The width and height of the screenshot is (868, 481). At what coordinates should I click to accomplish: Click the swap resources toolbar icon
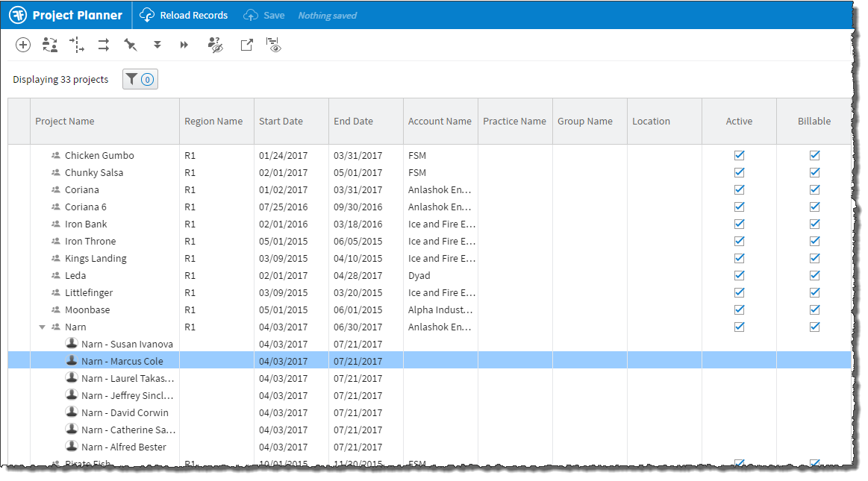click(x=50, y=45)
